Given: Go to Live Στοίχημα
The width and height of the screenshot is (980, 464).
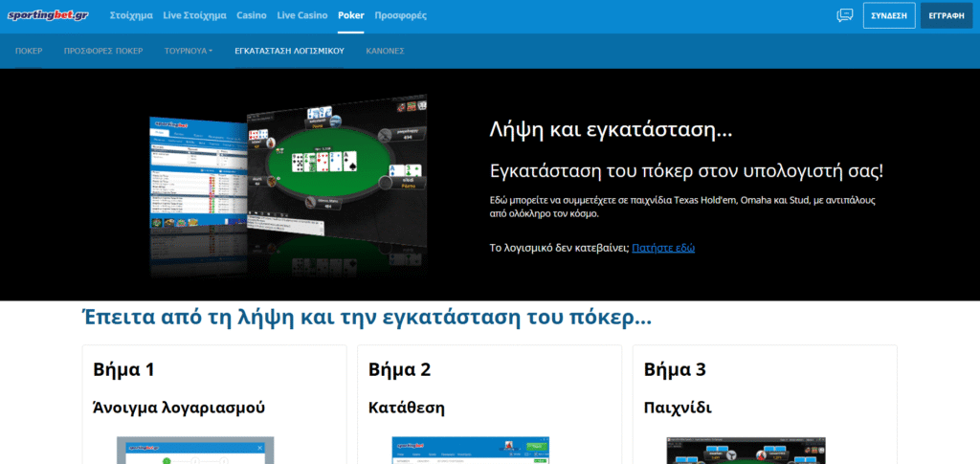Looking at the screenshot, I should coord(194,16).
